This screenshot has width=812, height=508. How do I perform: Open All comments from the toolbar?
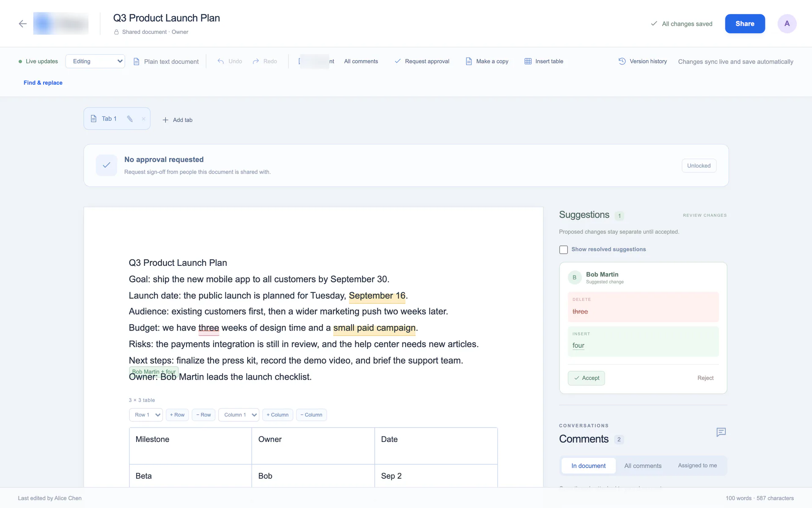361,61
